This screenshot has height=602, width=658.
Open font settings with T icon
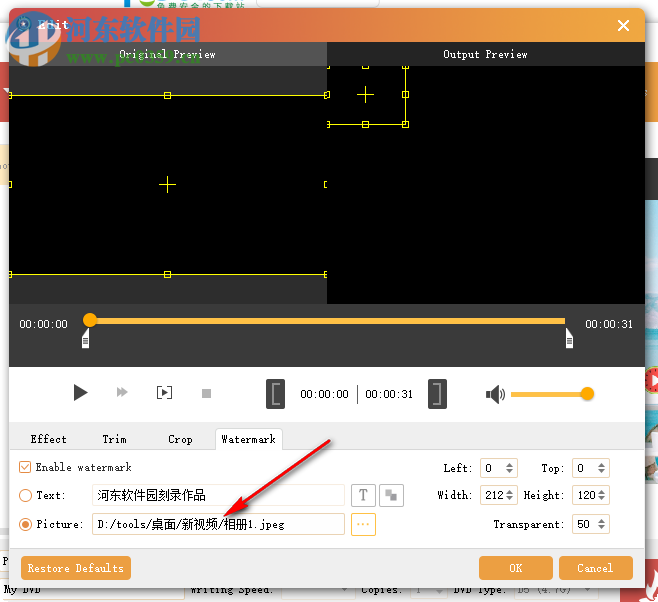point(363,495)
